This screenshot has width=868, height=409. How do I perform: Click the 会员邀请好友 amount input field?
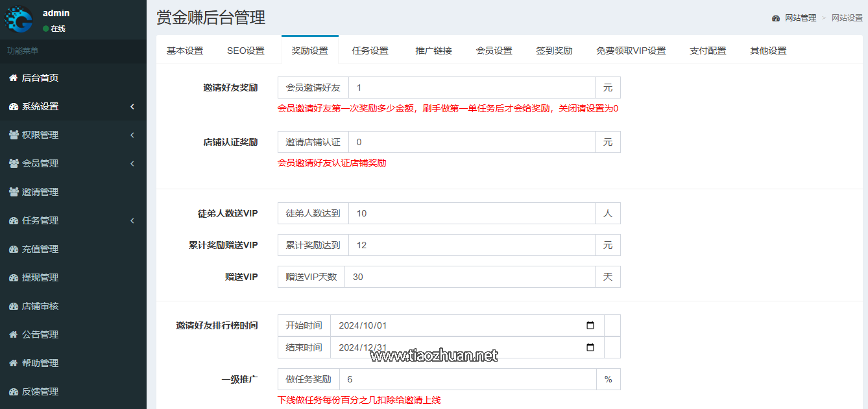click(472, 88)
